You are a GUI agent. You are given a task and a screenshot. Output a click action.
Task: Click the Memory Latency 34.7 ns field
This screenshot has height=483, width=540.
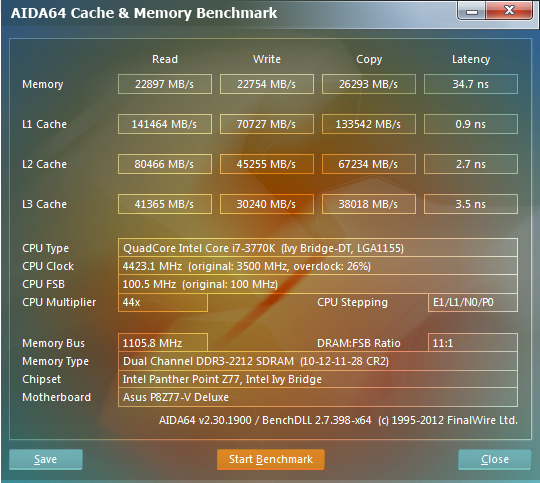click(471, 84)
